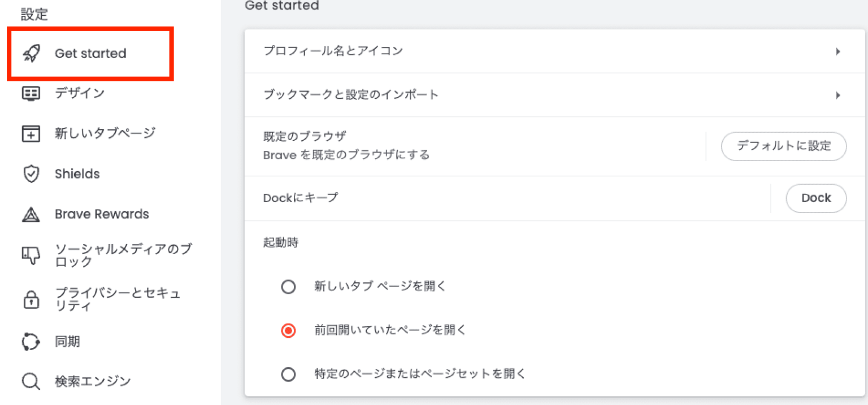The height and width of the screenshot is (405, 868).
Task: Open the 新しいタブページ tab-page icon
Action: (31, 134)
